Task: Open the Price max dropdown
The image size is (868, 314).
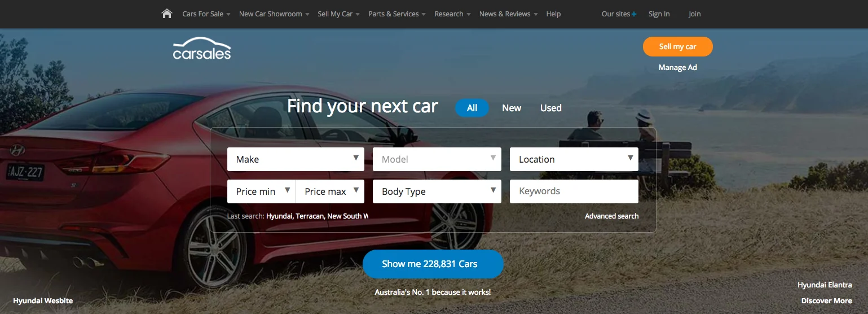Action: pos(331,191)
